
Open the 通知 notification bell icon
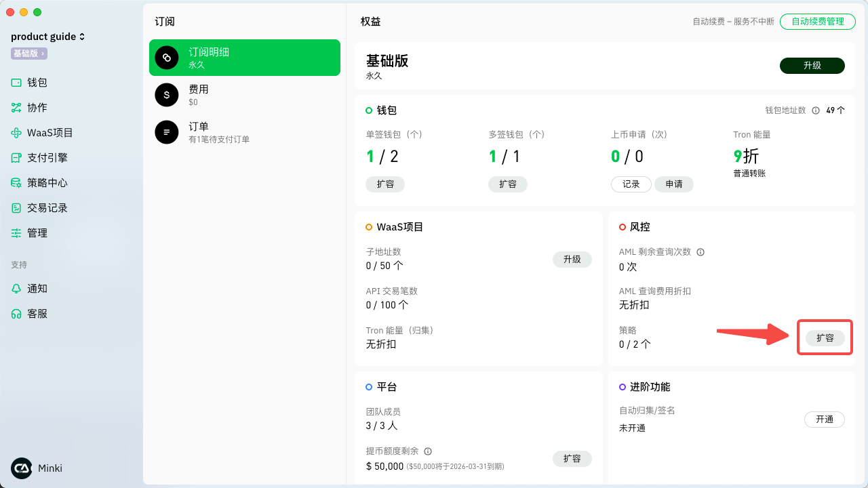[x=16, y=289]
